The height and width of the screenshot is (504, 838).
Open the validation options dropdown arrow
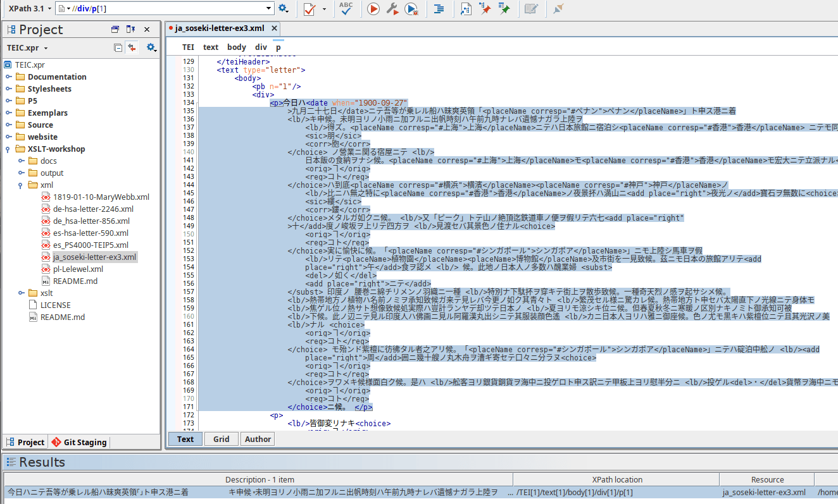pyautogui.click(x=324, y=9)
